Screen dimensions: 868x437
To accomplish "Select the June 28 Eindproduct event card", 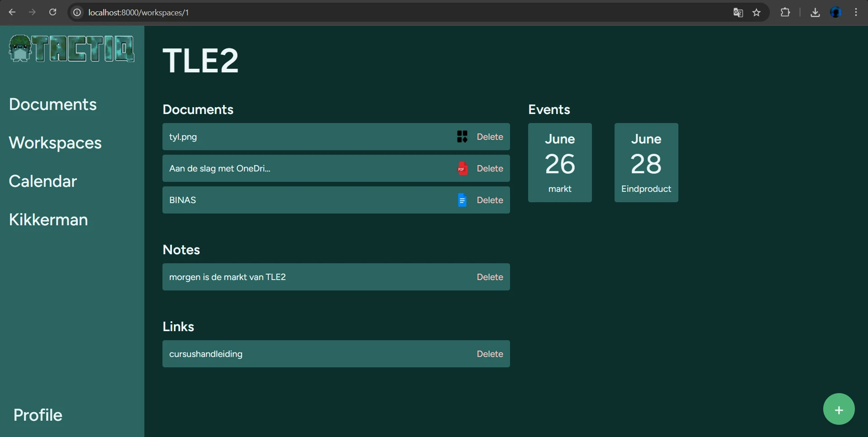I will (646, 162).
